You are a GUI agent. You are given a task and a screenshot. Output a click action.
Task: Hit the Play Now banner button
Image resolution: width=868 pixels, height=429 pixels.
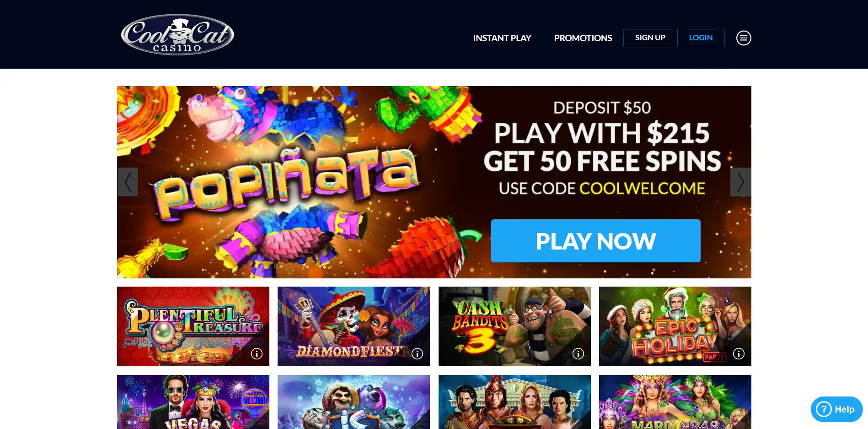(595, 241)
